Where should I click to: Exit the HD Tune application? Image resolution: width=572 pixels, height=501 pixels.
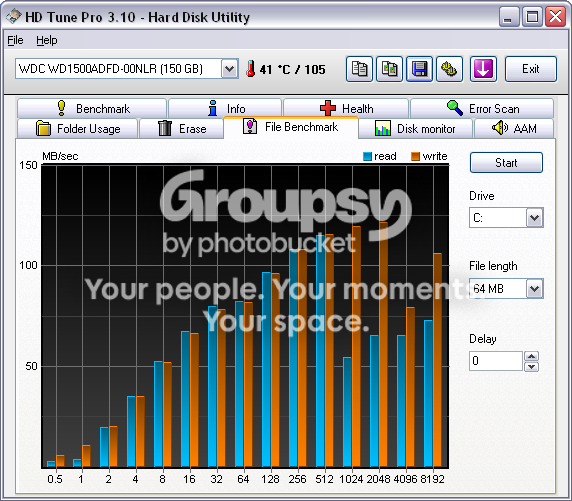(x=531, y=69)
